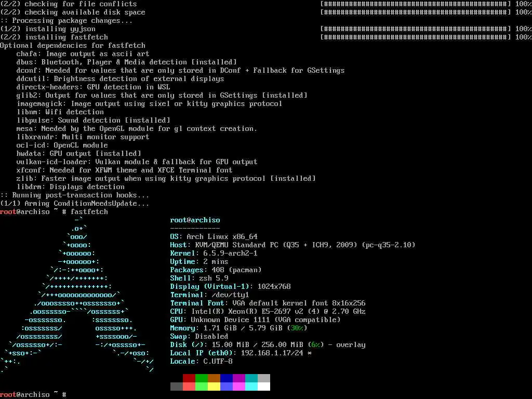Click the Arch Linux ASCII art logo
The height and width of the screenshot is (399, 532).
point(77,295)
